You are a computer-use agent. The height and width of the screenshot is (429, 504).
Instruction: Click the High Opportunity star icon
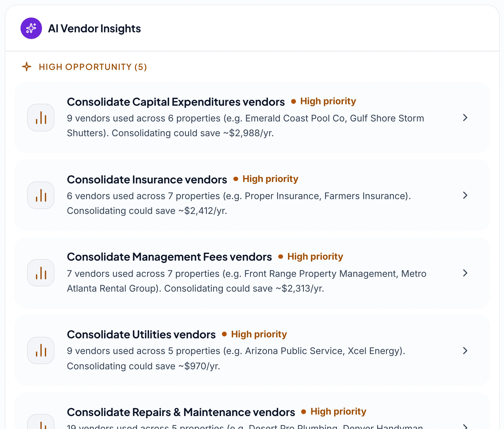click(26, 67)
